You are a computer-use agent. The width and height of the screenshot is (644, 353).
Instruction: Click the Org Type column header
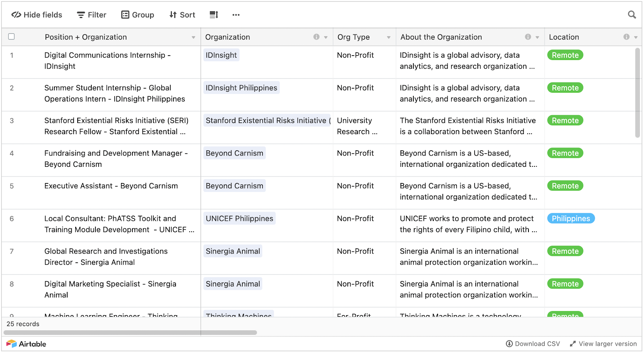365,37
